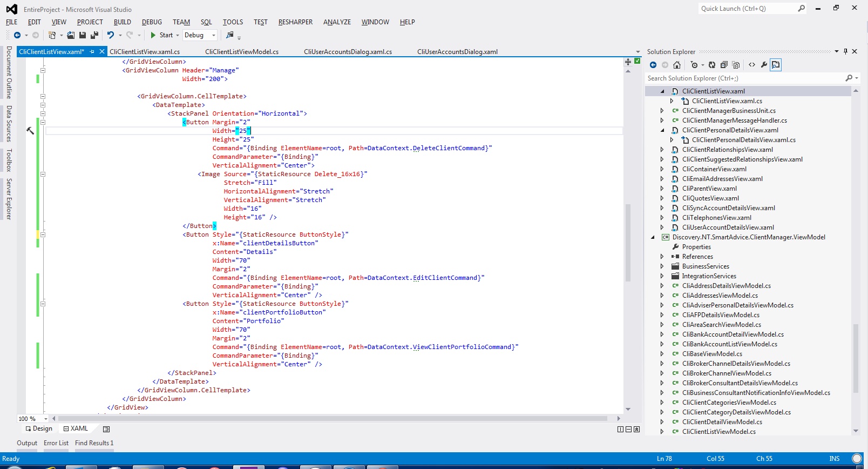Expand the BusinessServices folder node

point(662,266)
